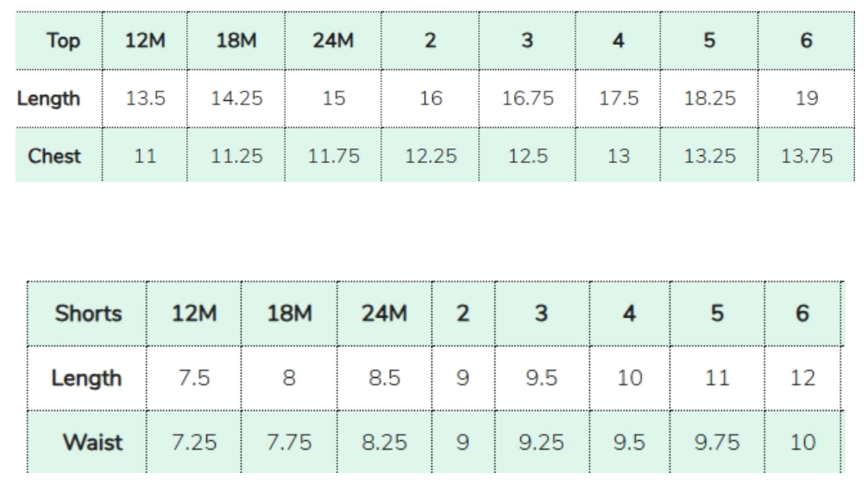Screen dimensions: 868x497
Task: Click the 9.25 waist cell
Action: point(541,443)
